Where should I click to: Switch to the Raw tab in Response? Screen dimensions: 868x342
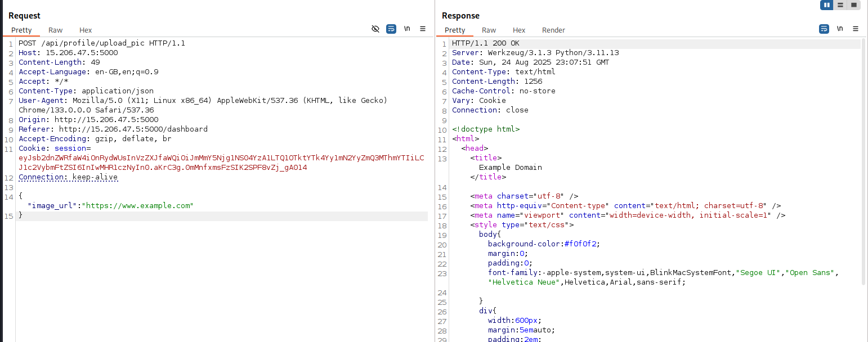[x=489, y=30]
